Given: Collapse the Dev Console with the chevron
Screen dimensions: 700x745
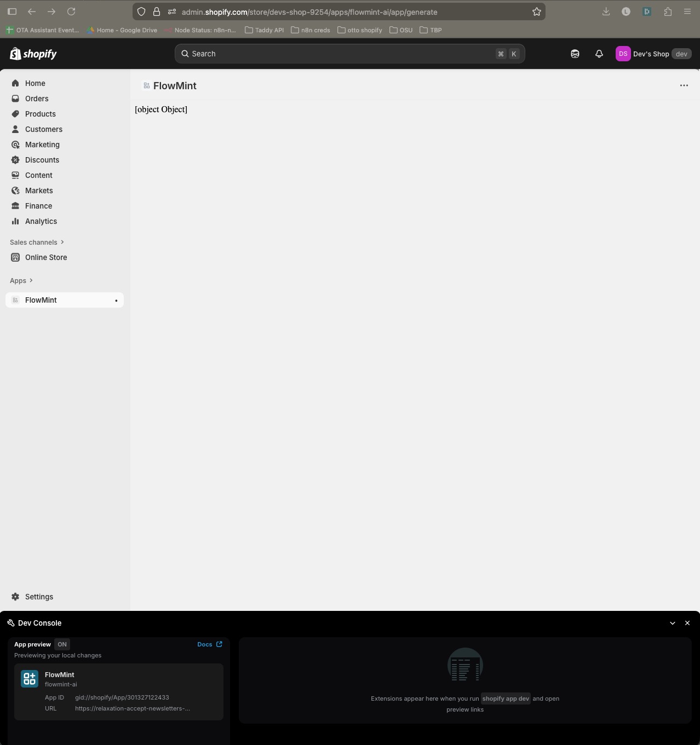Looking at the screenshot, I should click(672, 623).
